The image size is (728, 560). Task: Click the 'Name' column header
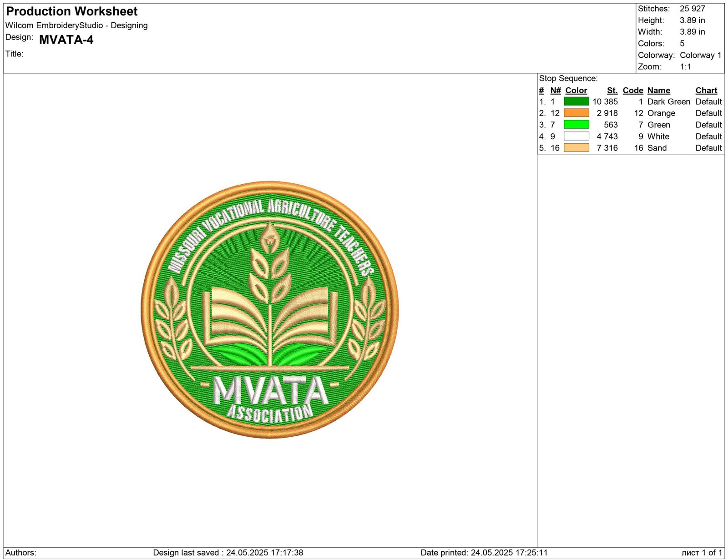click(659, 91)
